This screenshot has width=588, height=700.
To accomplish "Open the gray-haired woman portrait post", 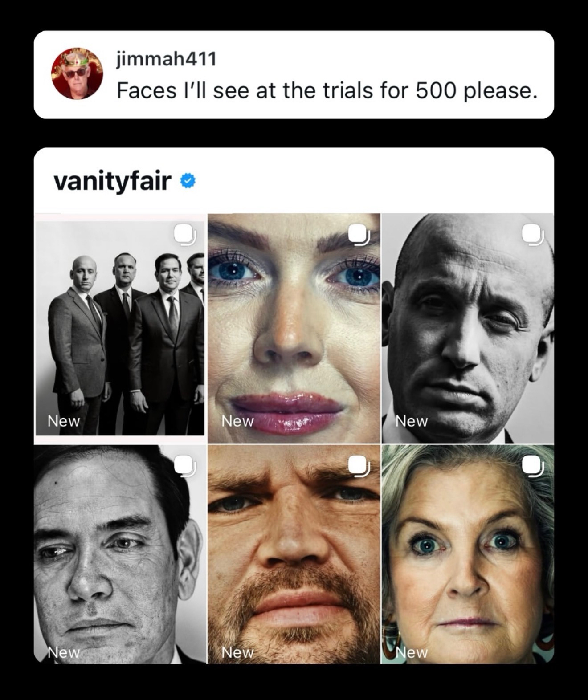I will (468, 557).
